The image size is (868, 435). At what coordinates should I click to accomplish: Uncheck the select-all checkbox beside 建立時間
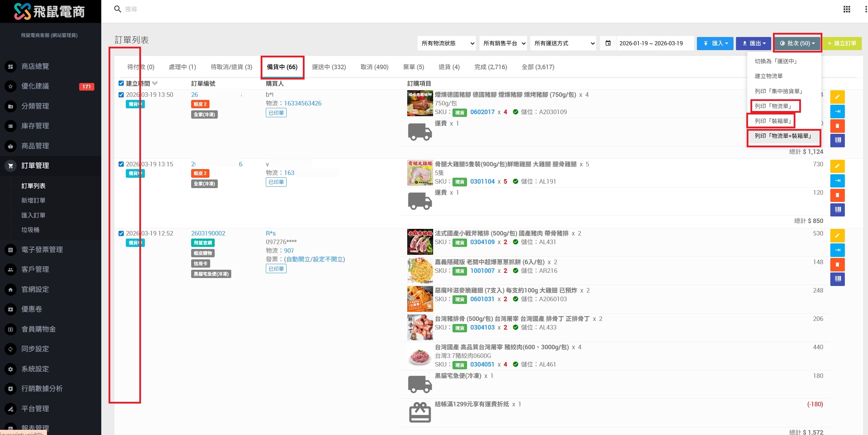tap(121, 83)
